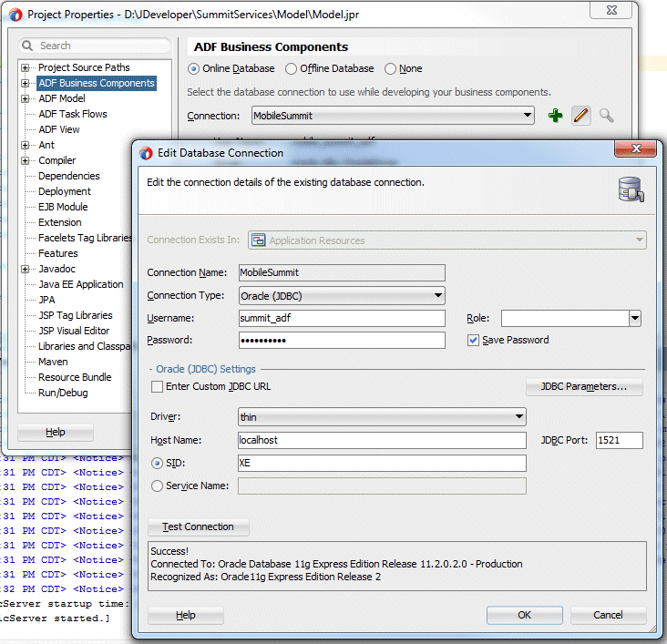Open the Connection Type dropdown
The image size is (667, 644).
coord(342,296)
